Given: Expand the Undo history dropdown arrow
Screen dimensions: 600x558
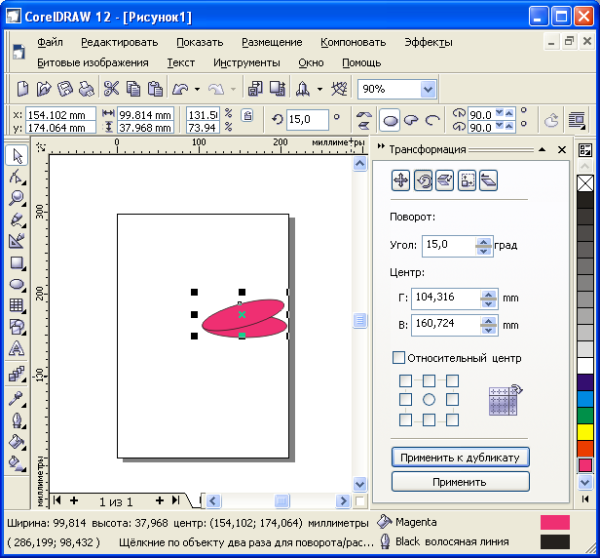Looking at the screenshot, I should (197, 89).
